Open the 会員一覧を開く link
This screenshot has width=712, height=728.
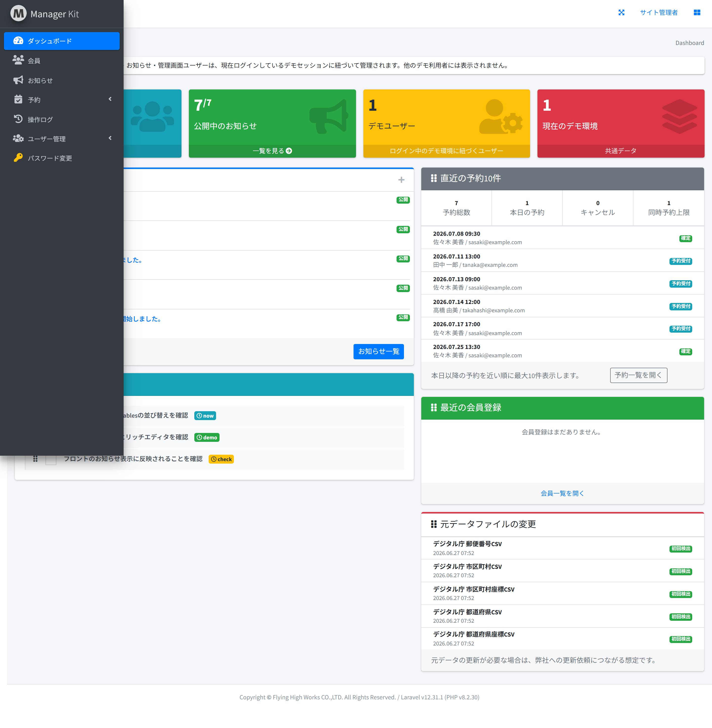562,493
